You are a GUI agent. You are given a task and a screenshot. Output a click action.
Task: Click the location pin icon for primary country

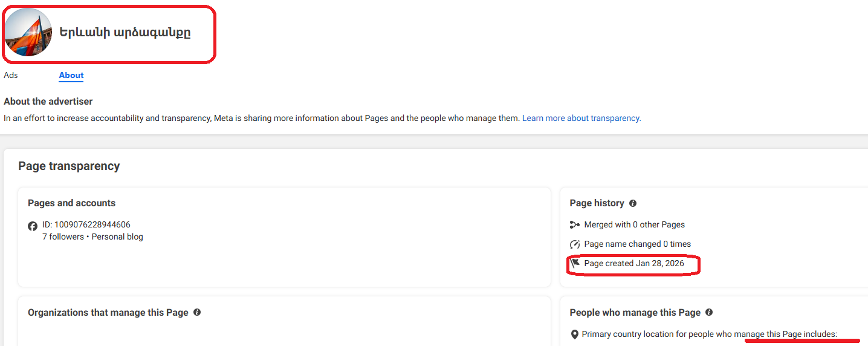pyautogui.click(x=575, y=335)
